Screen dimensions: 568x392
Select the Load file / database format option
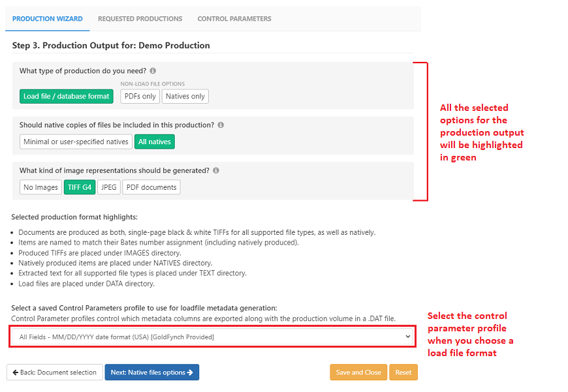[66, 96]
